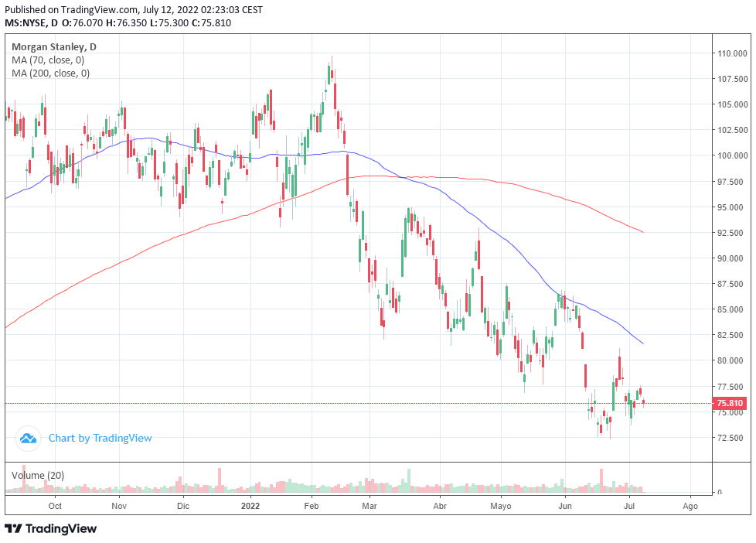Image resolution: width=756 pixels, height=543 pixels.
Task: Click the Nov label on time axis
Action: [x=119, y=506]
